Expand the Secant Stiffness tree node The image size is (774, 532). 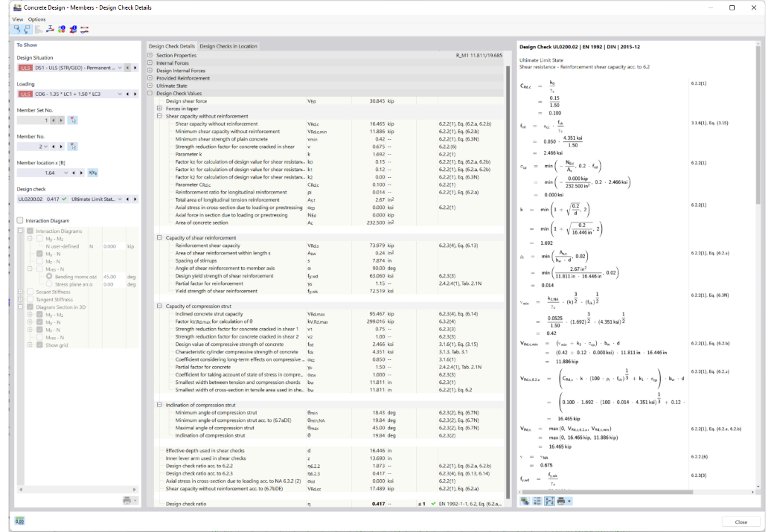(x=21, y=292)
